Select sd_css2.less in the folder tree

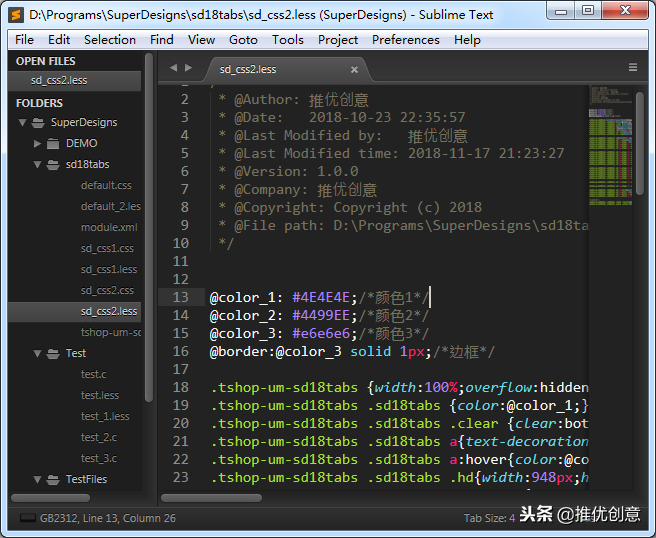[74, 312]
